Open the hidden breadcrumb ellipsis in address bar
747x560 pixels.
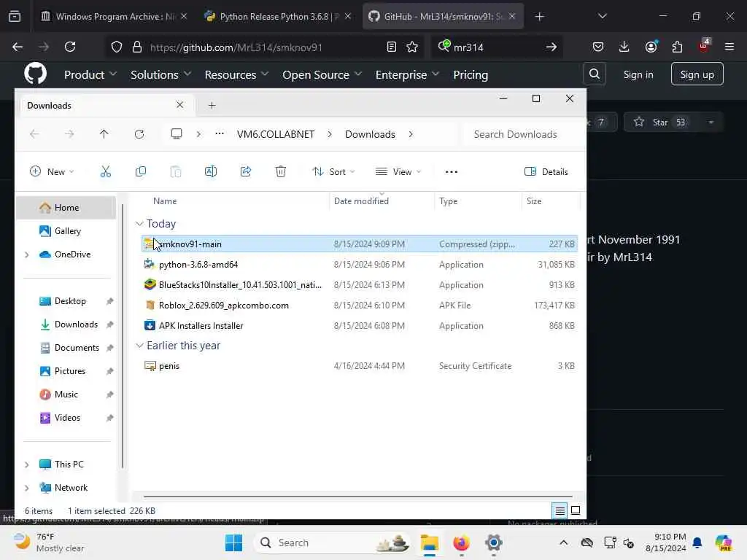[219, 134]
